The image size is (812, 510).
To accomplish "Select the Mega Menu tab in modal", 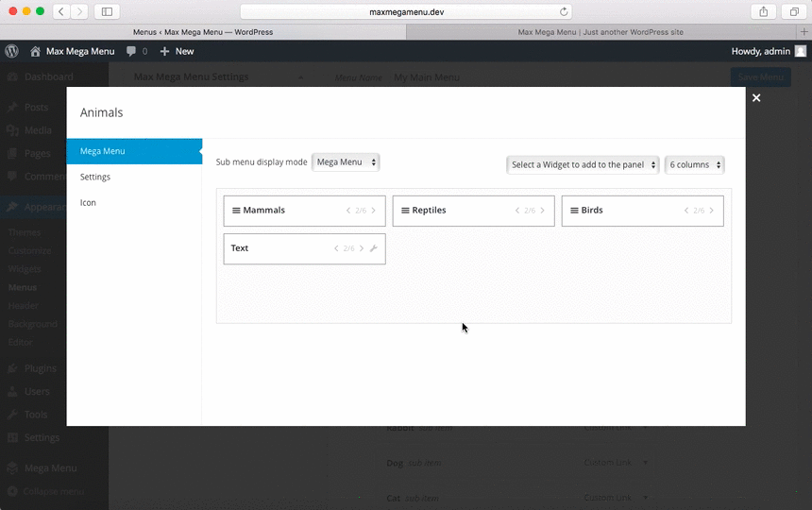I will coord(134,151).
